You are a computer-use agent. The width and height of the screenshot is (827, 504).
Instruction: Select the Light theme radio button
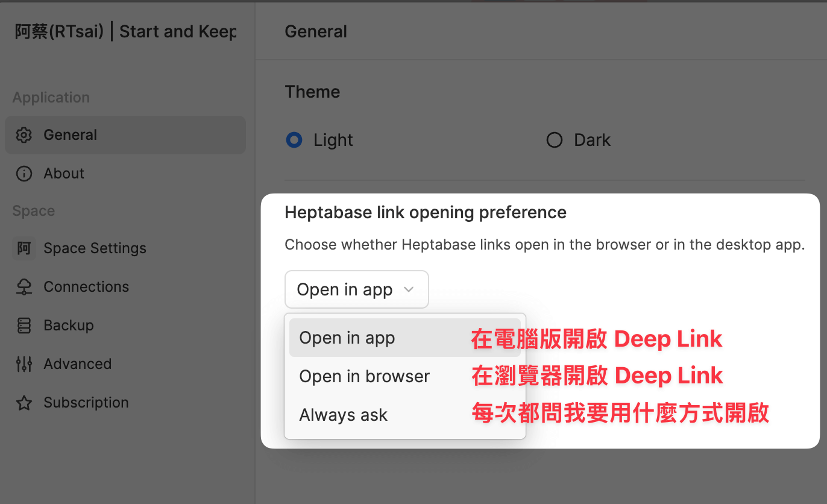click(x=294, y=139)
